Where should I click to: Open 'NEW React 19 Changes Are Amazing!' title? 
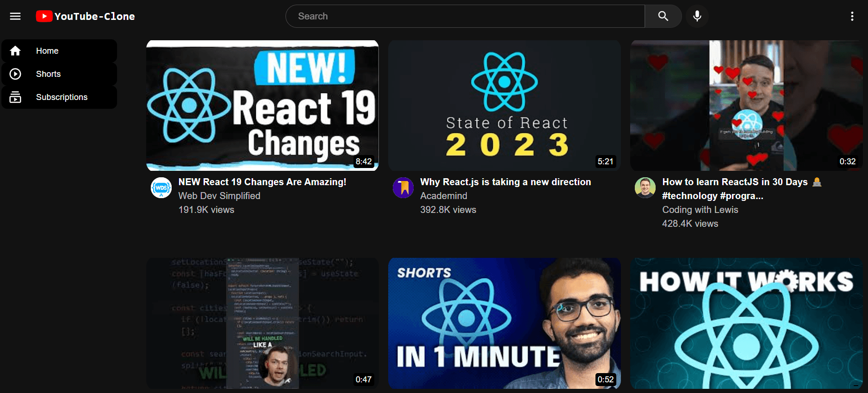[262, 182]
